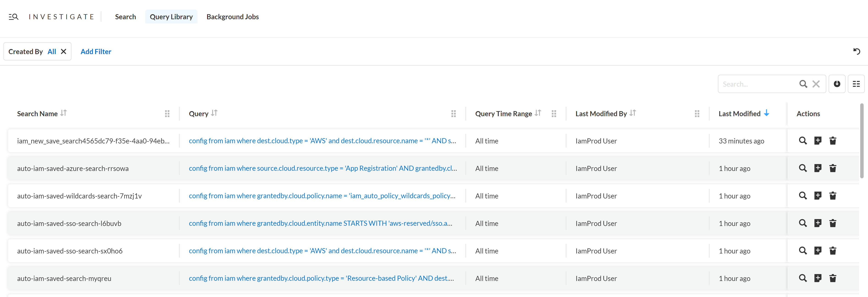Open the Resource-based Policy query link
The width and height of the screenshot is (868, 297).
(x=321, y=278)
